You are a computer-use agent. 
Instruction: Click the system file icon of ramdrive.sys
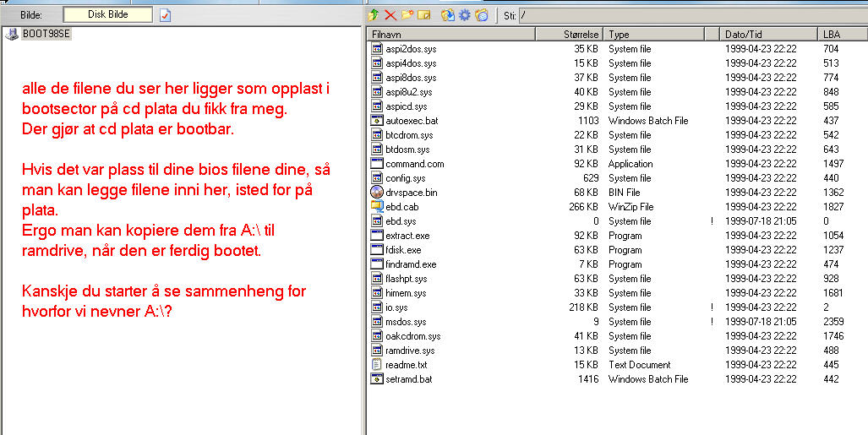(377, 351)
